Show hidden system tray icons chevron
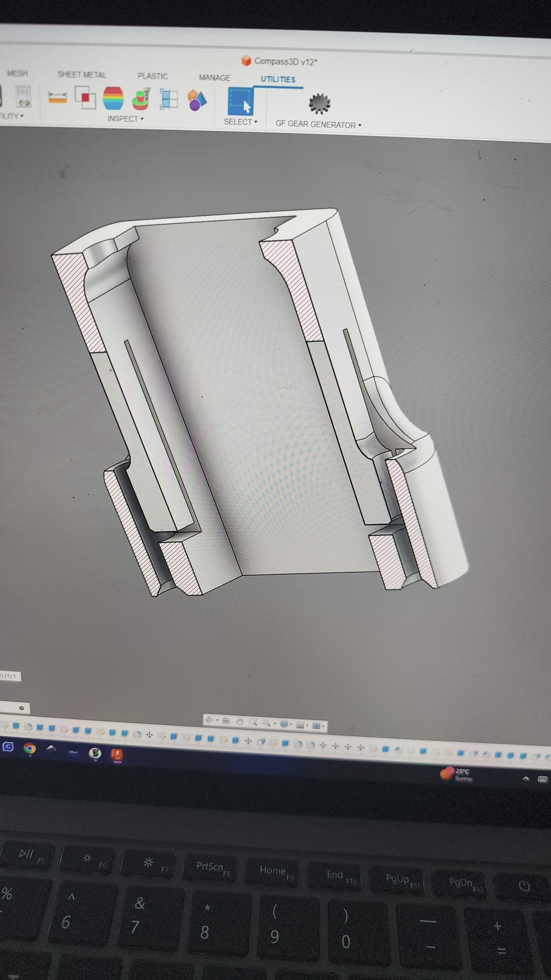This screenshot has height=980, width=551. point(526,778)
